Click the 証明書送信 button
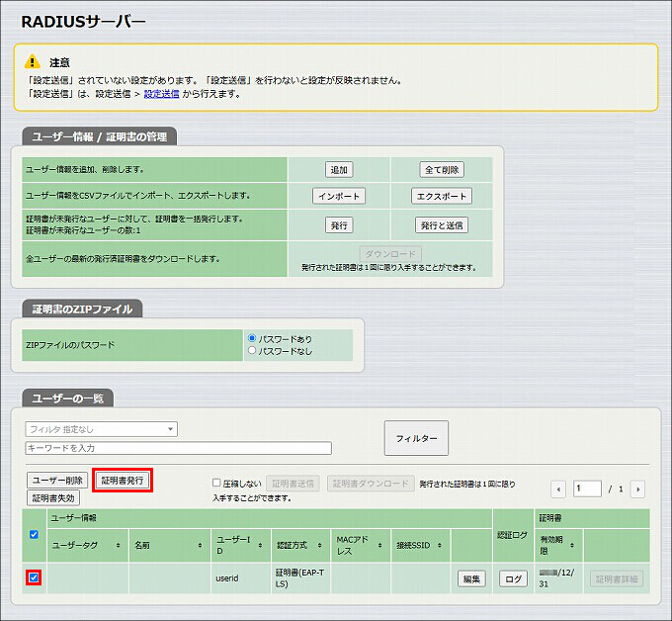Image resolution: width=672 pixels, height=621 pixels. (293, 484)
